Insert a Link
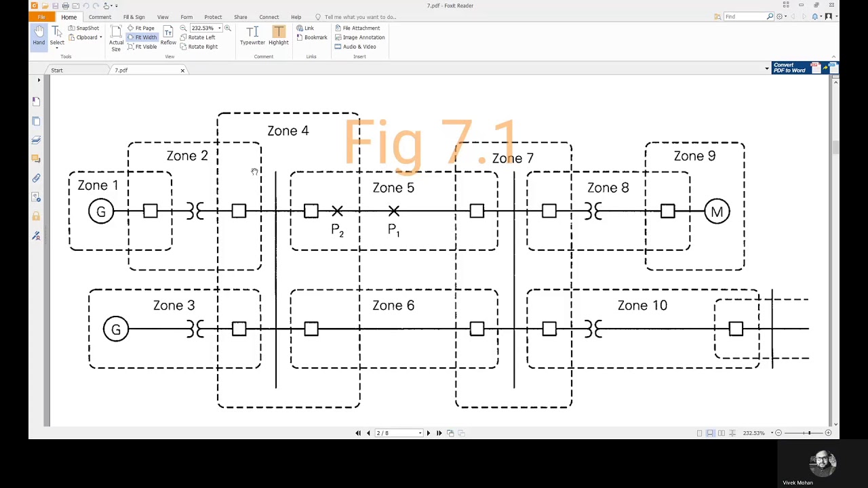The height and width of the screenshot is (488, 868). point(305,28)
